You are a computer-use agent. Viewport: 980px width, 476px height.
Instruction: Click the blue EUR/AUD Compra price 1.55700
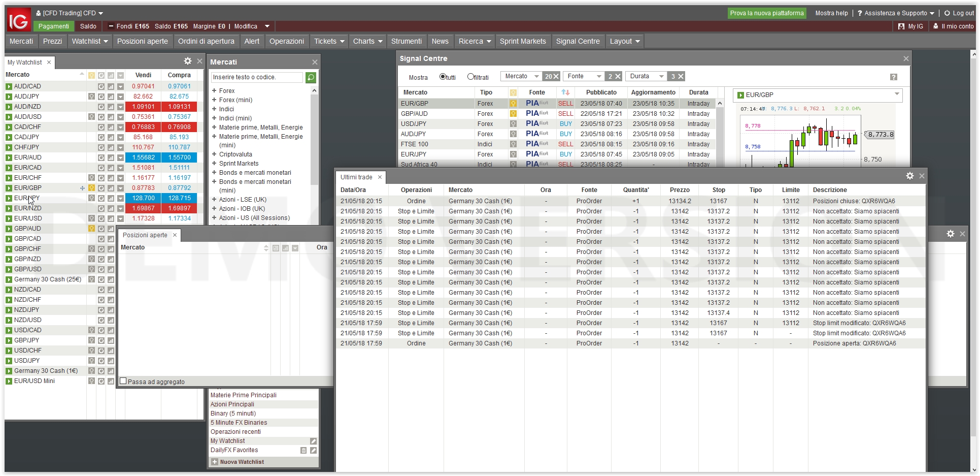[x=179, y=157]
